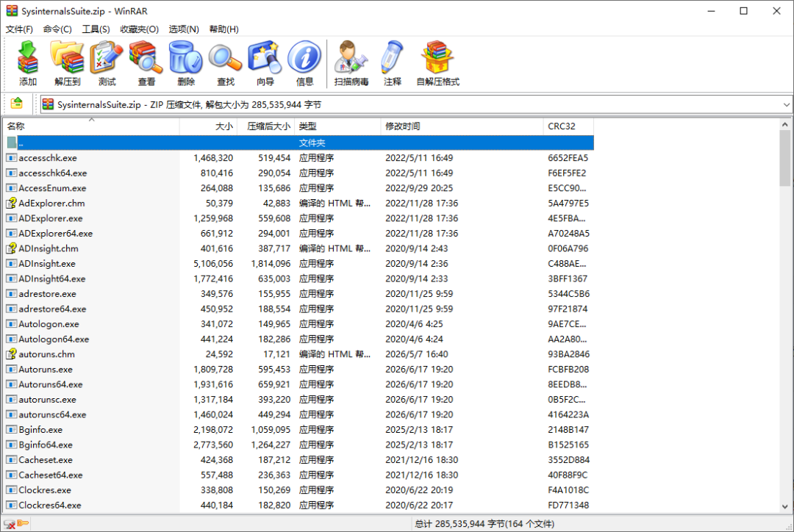This screenshot has width=794, height=532.
Task: Select the Clockres.exe file name
Action: pyautogui.click(x=45, y=491)
